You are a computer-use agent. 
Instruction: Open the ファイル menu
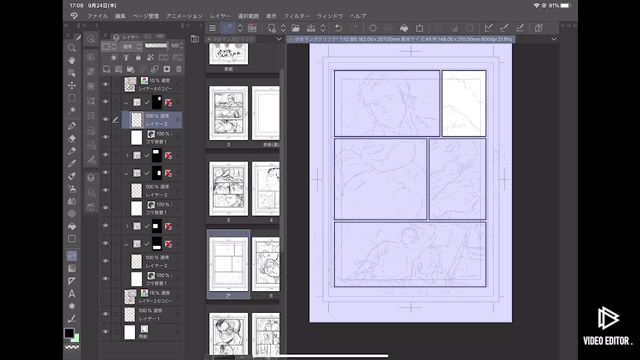click(x=97, y=16)
